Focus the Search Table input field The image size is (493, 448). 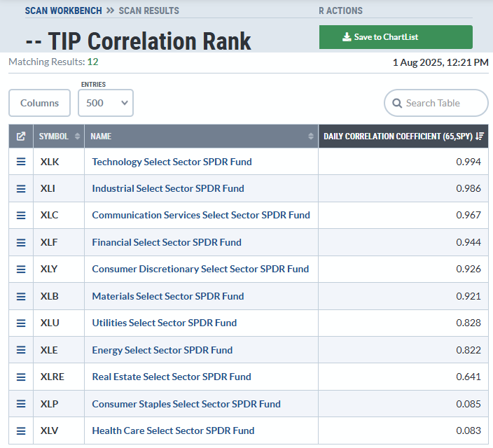tap(441, 103)
